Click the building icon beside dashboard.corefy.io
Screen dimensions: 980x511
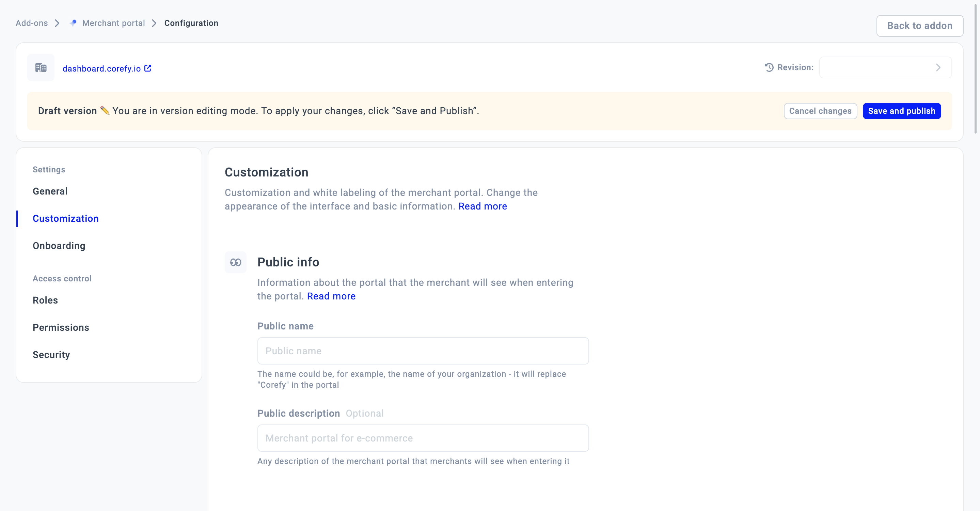[x=41, y=68]
